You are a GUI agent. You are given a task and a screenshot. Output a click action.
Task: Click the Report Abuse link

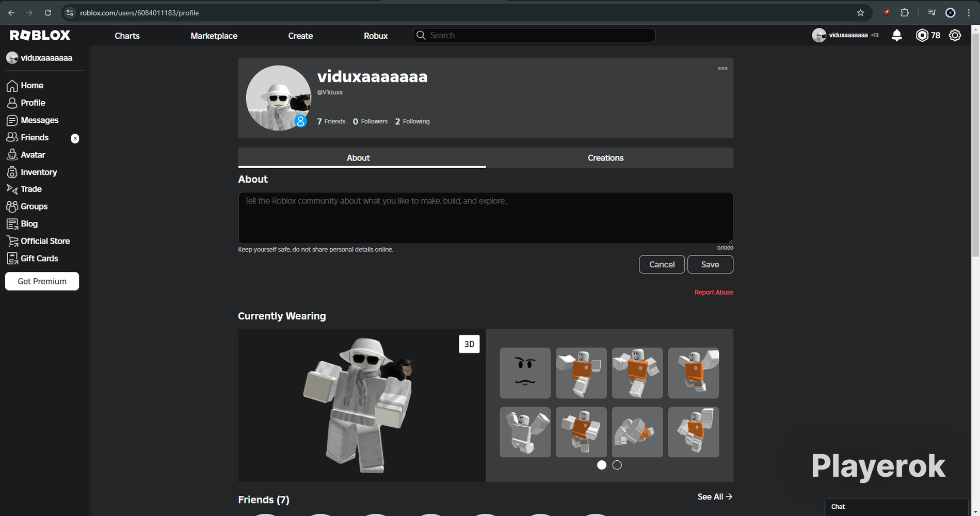[x=714, y=292]
